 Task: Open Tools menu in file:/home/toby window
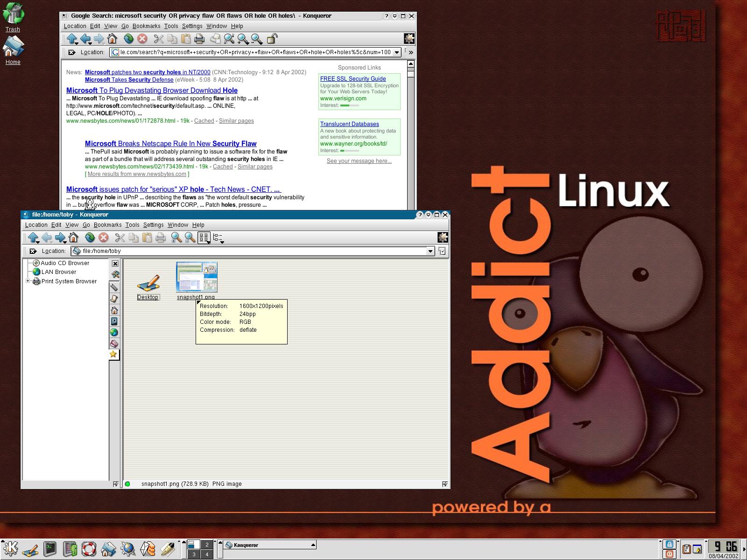(132, 225)
